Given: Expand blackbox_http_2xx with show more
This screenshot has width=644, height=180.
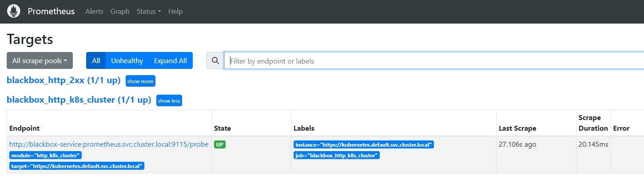Looking at the screenshot, I should tap(140, 81).
